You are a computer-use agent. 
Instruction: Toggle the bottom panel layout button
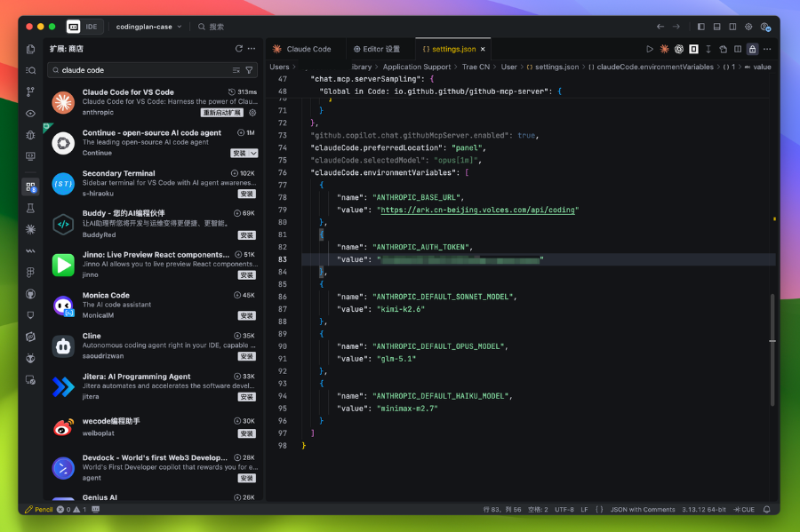(717, 27)
